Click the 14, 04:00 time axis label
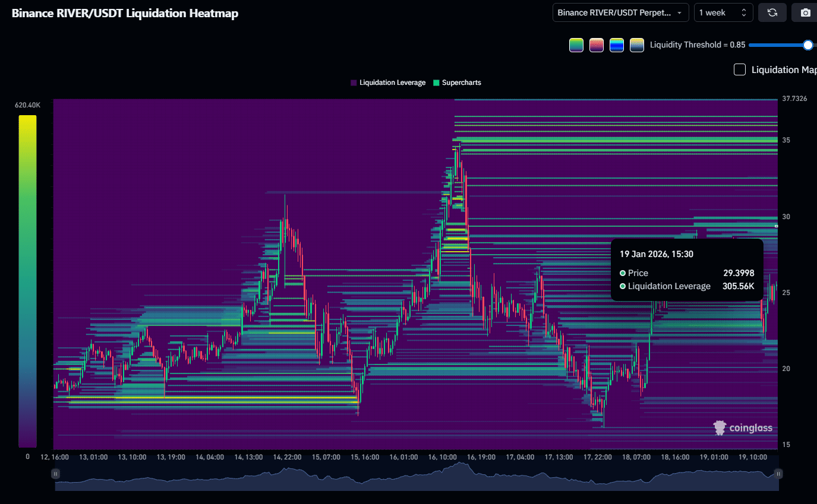This screenshot has height=504, width=817. tap(209, 458)
